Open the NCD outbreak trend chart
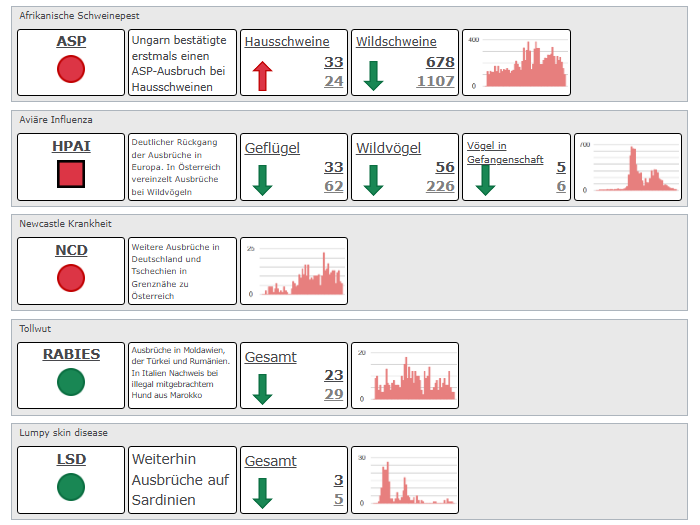The width and height of the screenshot is (700, 525). tap(294, 271)
